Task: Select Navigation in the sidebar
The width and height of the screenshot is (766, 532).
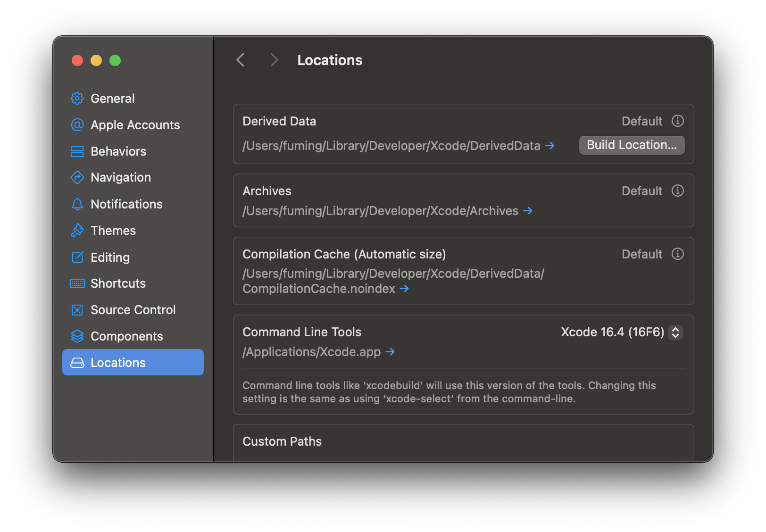Action: point(133,177)
